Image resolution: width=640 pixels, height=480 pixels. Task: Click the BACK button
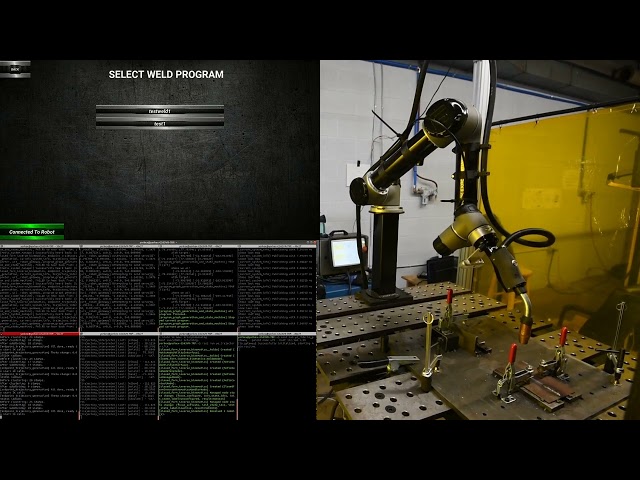pos(15,69)
